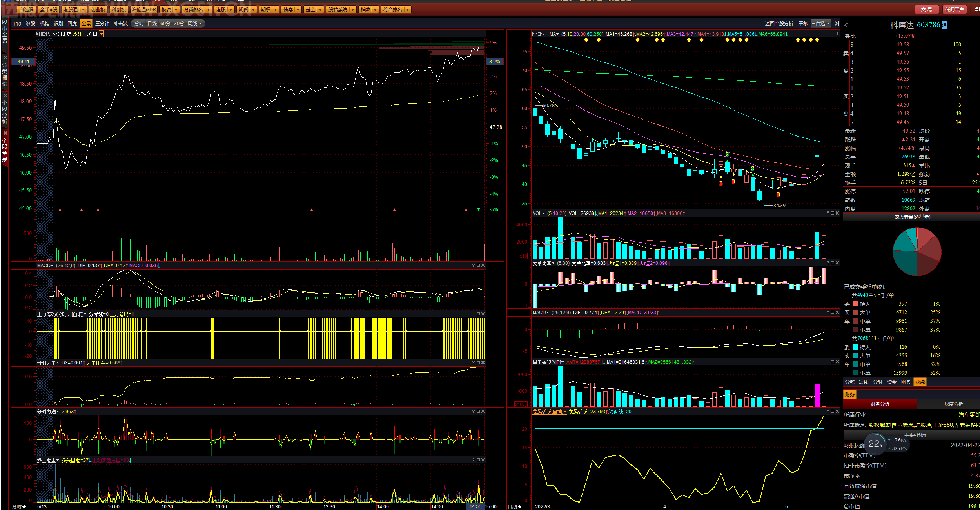Toggle the 冲击波 view
Image resolution: width=980 pixels, height=510 pixels.
pyautogui.click(x=121, y=24)
